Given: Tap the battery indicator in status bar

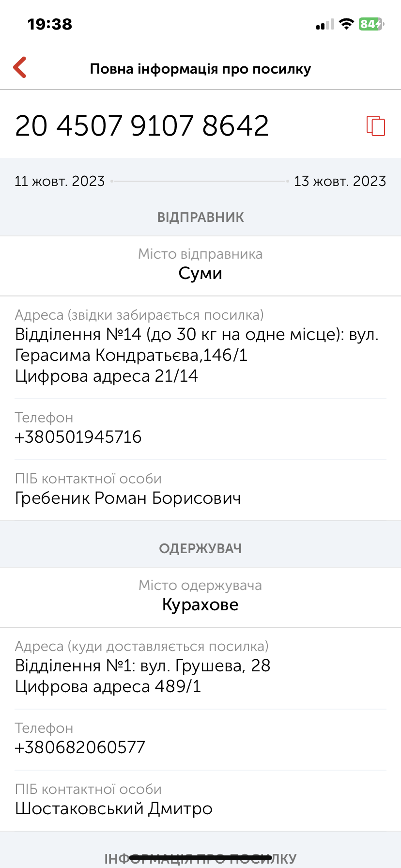Looking at the screenshot, I should [x=370, y=24].
